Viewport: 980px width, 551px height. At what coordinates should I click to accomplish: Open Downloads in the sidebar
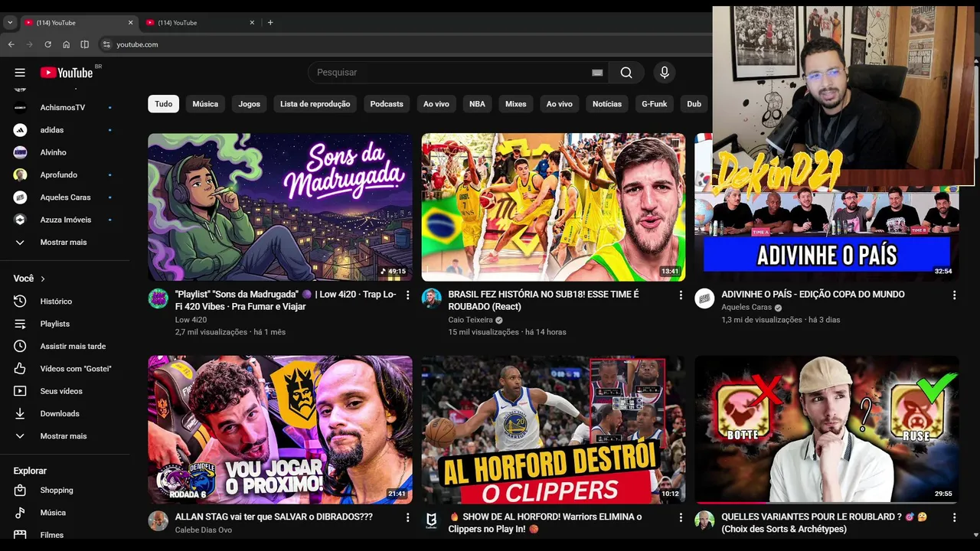pyautogui.click(x=60, y=413)
